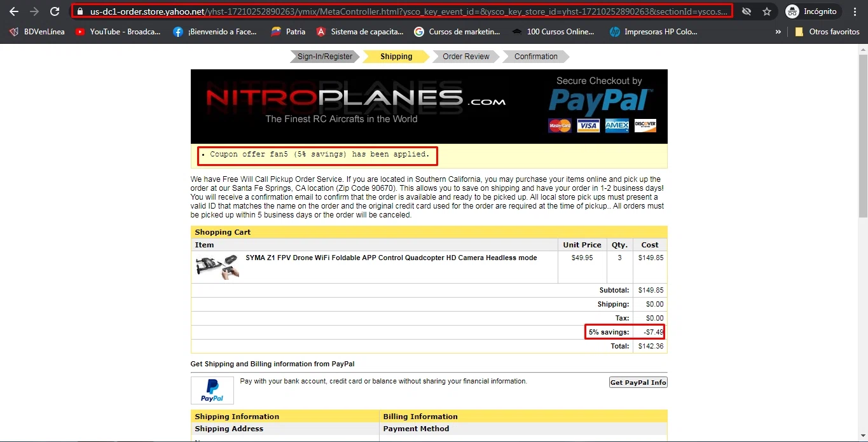Click the Shipping Information header

point(285,417)
